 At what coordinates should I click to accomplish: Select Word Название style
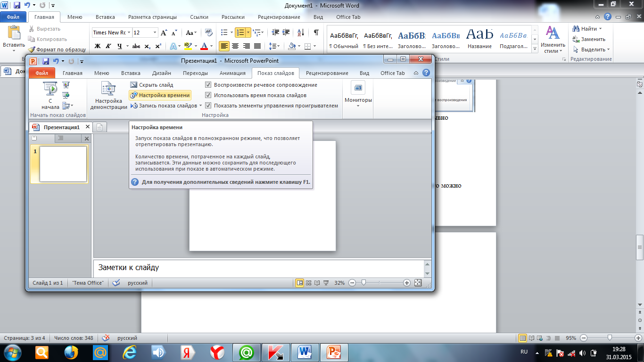tap(480, 39)
